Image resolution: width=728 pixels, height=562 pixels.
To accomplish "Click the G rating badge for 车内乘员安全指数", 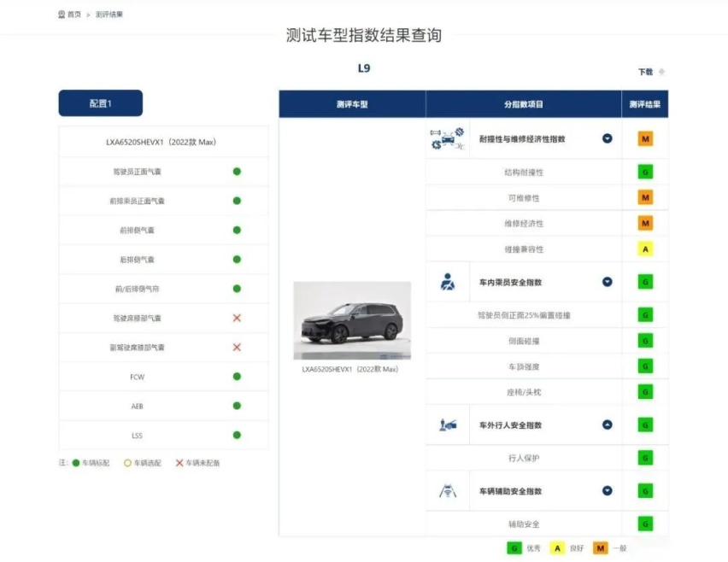I will tap(645, 282).
